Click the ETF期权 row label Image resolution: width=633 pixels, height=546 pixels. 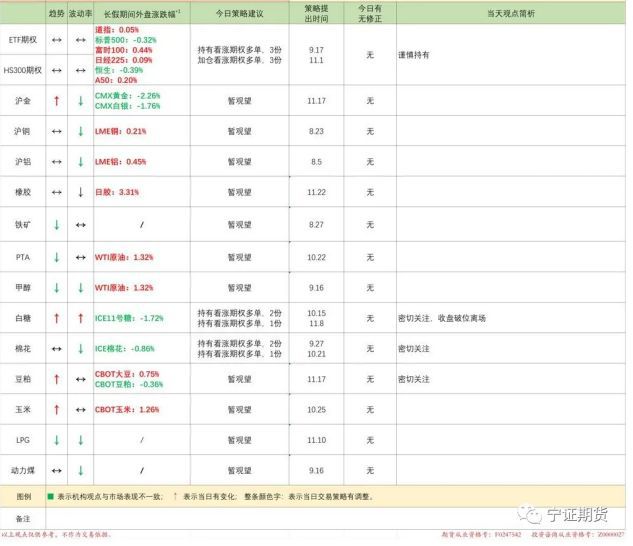(23, 40)
